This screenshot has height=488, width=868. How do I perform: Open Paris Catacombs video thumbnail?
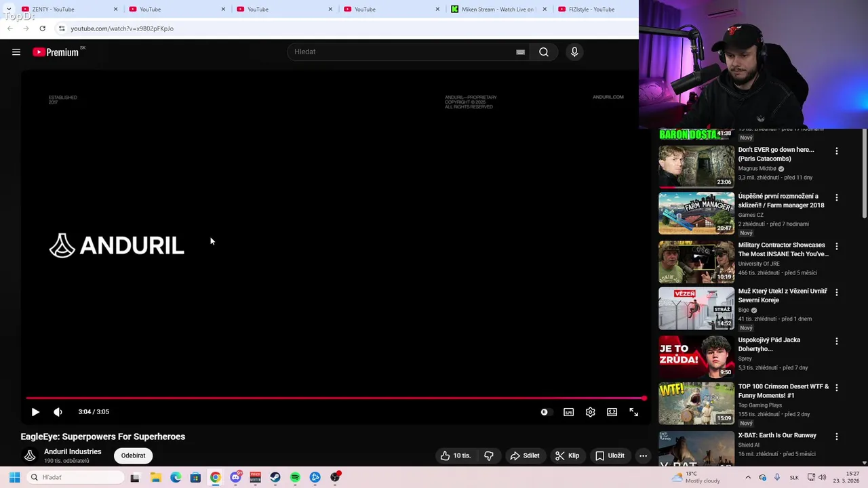coord(696,166)
